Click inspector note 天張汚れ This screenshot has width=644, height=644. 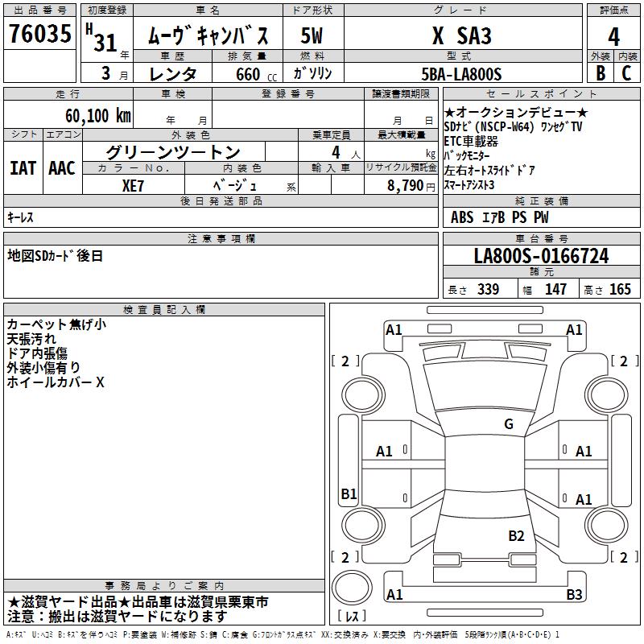[x=31, y=339]
